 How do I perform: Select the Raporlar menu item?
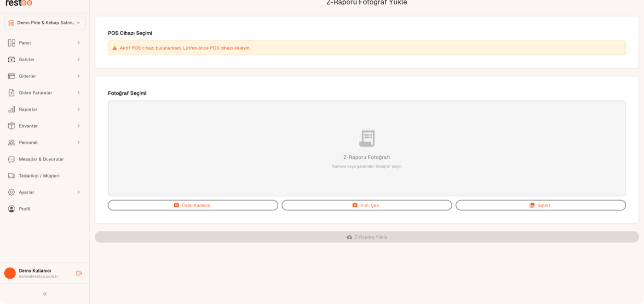click(x=45, y=109)
